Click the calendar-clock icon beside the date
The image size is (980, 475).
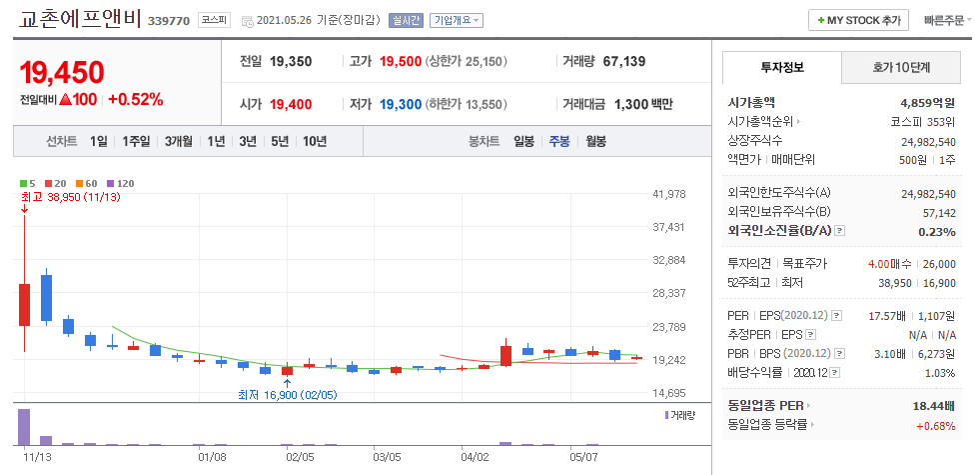click(x=247, y=21)
